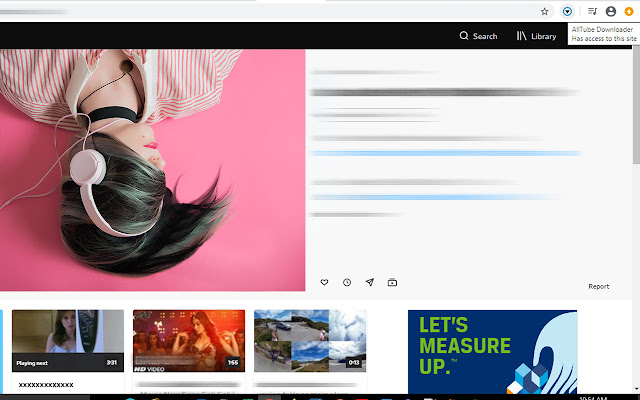Click the vertical page scrollbar thumb
The height and width of the screenshot is (400, 640).
click(x=636, y=104)
